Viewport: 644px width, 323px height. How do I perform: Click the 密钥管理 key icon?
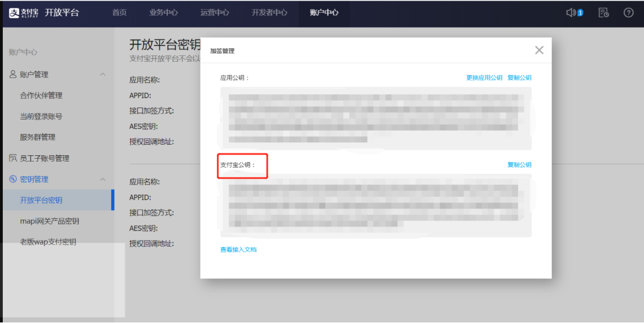13,179
